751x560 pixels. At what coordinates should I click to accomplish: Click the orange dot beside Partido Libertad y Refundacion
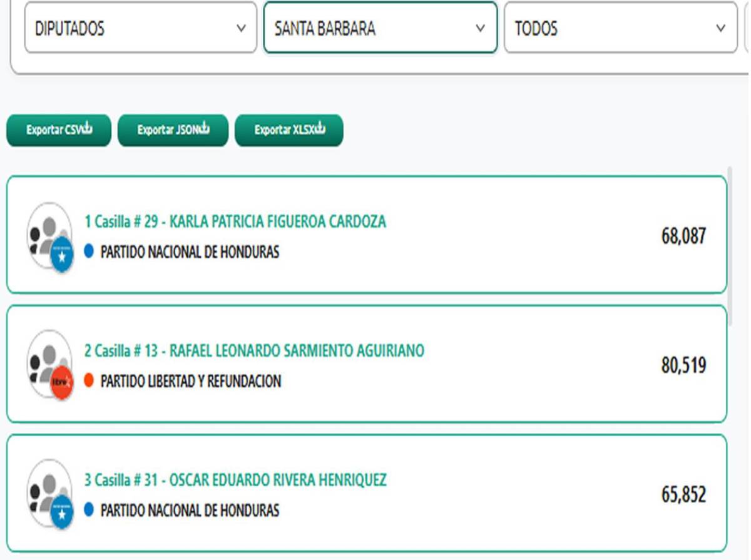(x=89, y=380)
